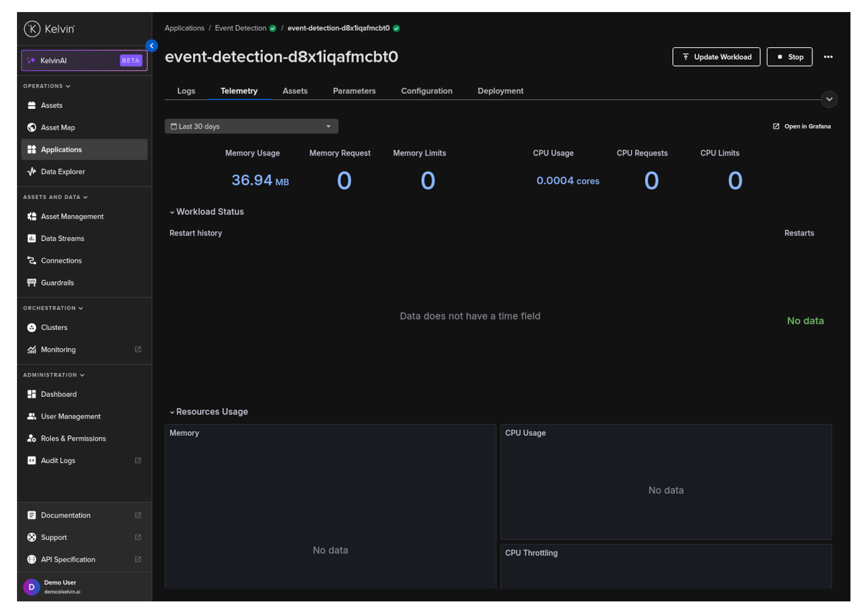Click the Data Explorer waveform icon
The height and width of the screenshot is (614, 868).
point(32,172)
